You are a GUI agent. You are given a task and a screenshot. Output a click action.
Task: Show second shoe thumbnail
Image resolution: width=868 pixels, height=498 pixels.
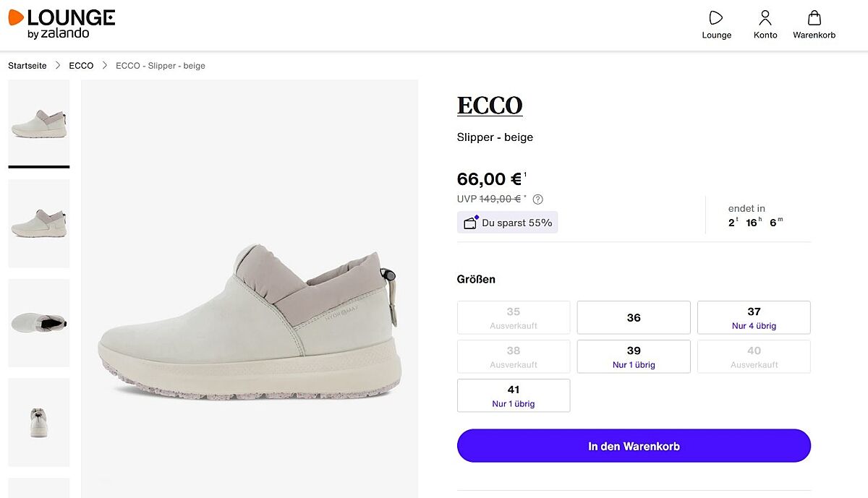[x=39, y=223]
